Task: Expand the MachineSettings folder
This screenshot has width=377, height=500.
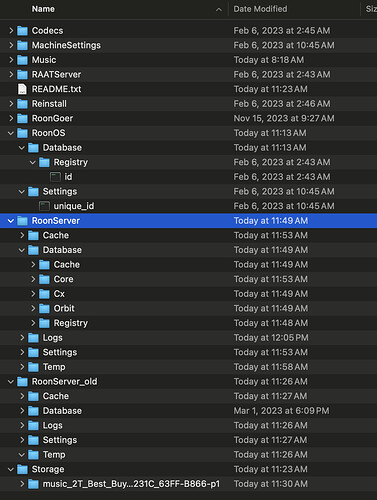Action: (11, 45)
